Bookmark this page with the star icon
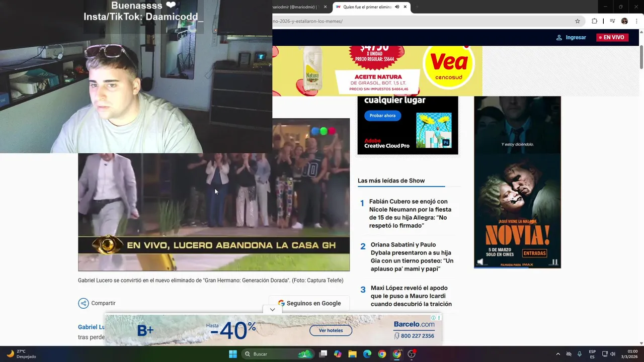Viewport: 644px width, 362px height. coord(578,21)
